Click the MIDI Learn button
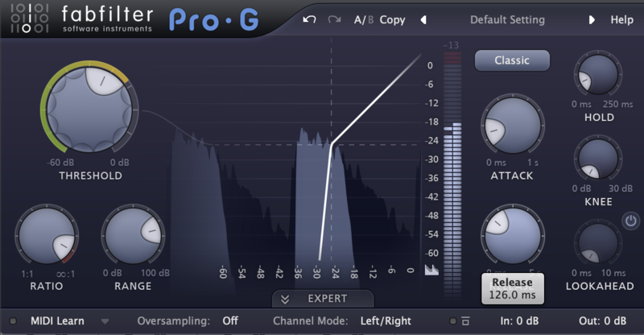 click(57, 321)
